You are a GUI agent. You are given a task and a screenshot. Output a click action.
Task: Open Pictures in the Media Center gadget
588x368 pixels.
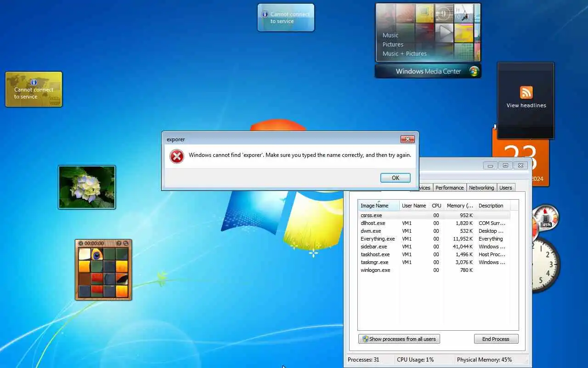click(393, 45)
